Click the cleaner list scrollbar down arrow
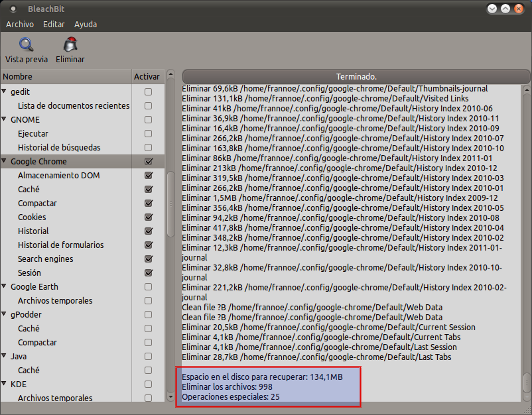 pos(170,397)
